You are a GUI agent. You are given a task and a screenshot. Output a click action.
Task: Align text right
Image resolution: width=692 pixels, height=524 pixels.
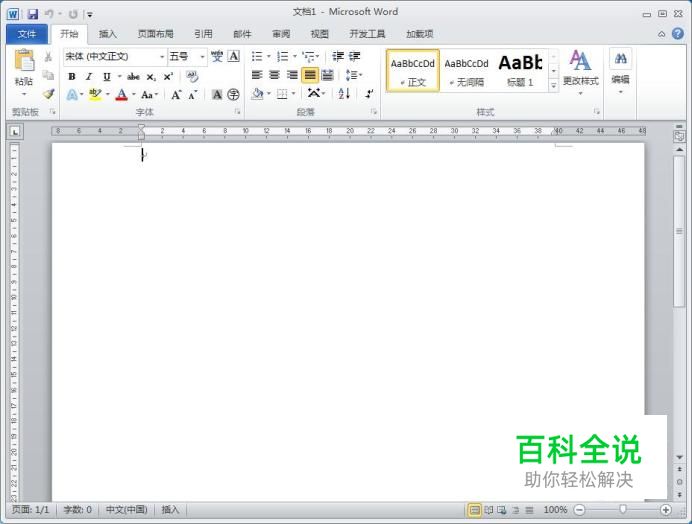(292, 75)
